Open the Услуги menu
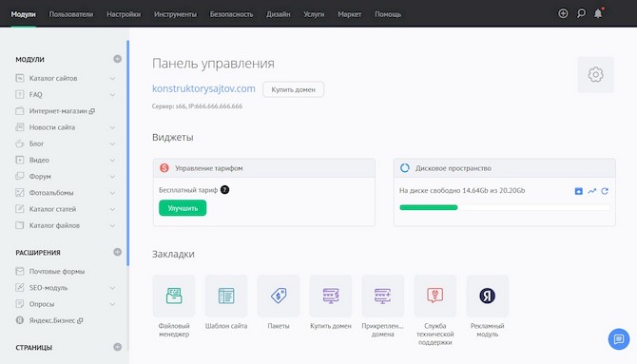The width and height of the screenshot is (637, 364). tap(314, 14)
